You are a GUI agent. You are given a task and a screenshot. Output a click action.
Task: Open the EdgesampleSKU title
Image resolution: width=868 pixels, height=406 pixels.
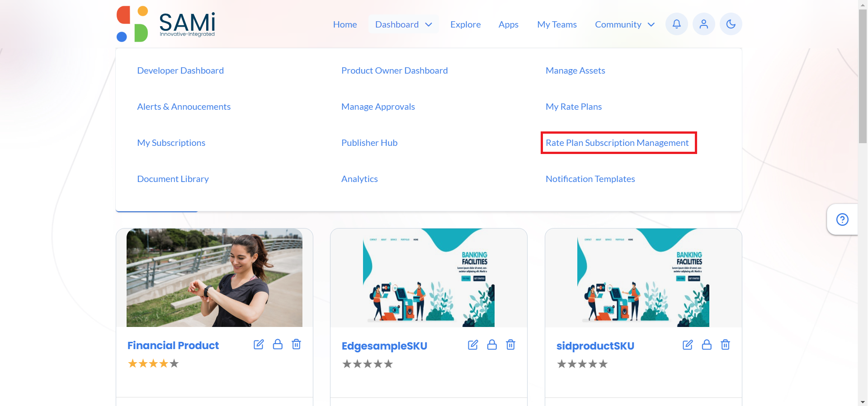point(384,346)
